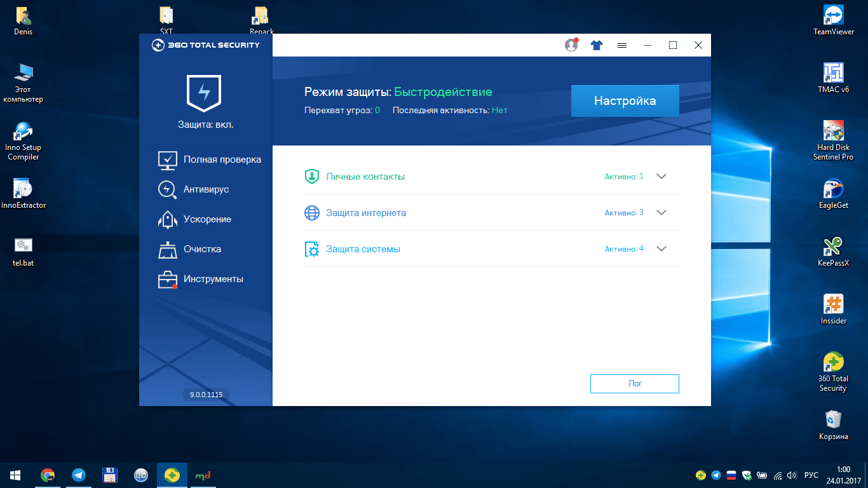868x488 pixels.
Task: Open Inssider desktop shortcut
Action: tap(833, 309)
